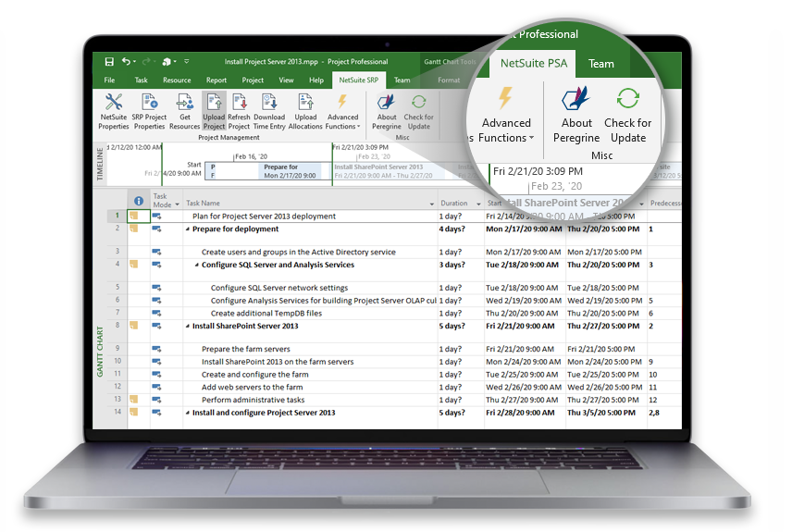Click the Get Resources icon
Viewport: 792px width, 532px height.
(x=185, y=102)
